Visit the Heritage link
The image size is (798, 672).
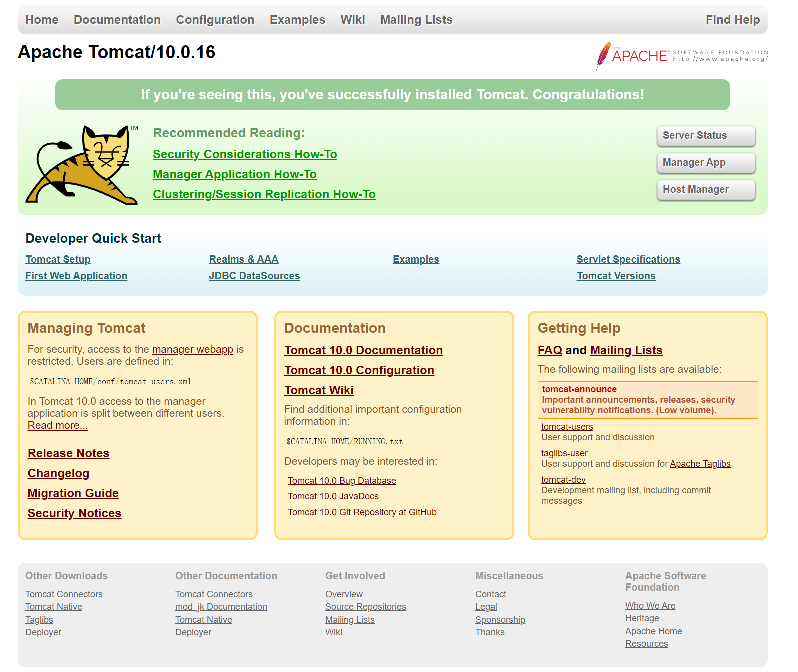pyautogui.click(x=642, y=618)
